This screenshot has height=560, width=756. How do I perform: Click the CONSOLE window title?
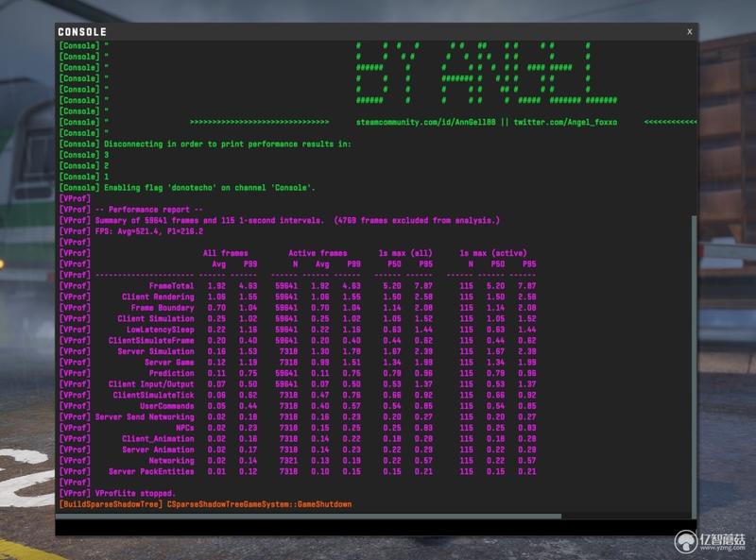coord(82,32)
